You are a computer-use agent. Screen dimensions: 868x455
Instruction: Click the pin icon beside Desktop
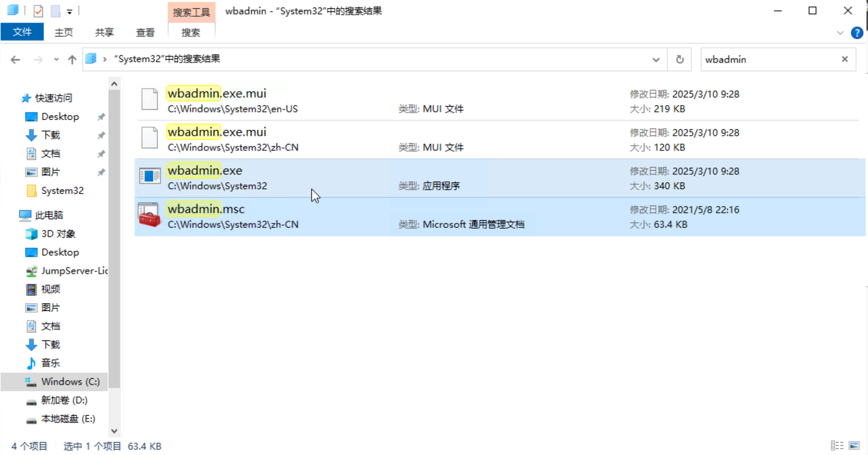[x=101, y=117]
